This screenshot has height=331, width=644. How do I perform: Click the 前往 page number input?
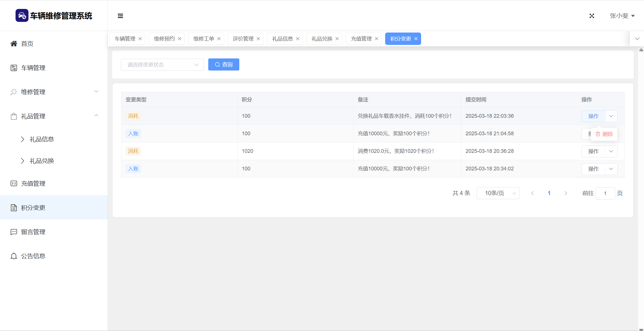click(605, 193)
